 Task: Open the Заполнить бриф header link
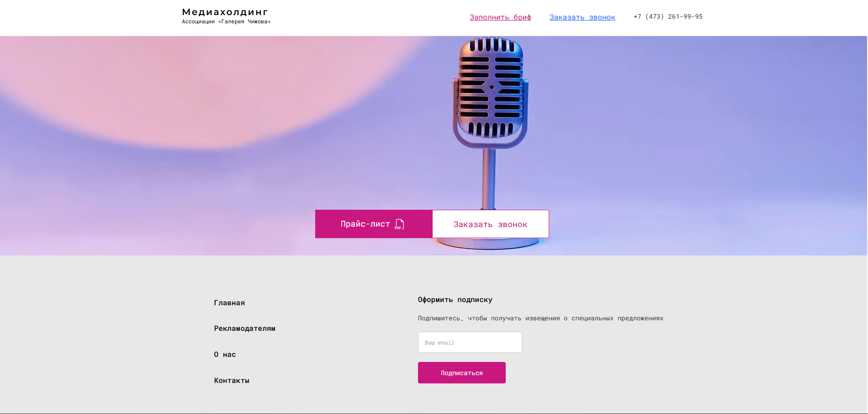coord(500,17)
